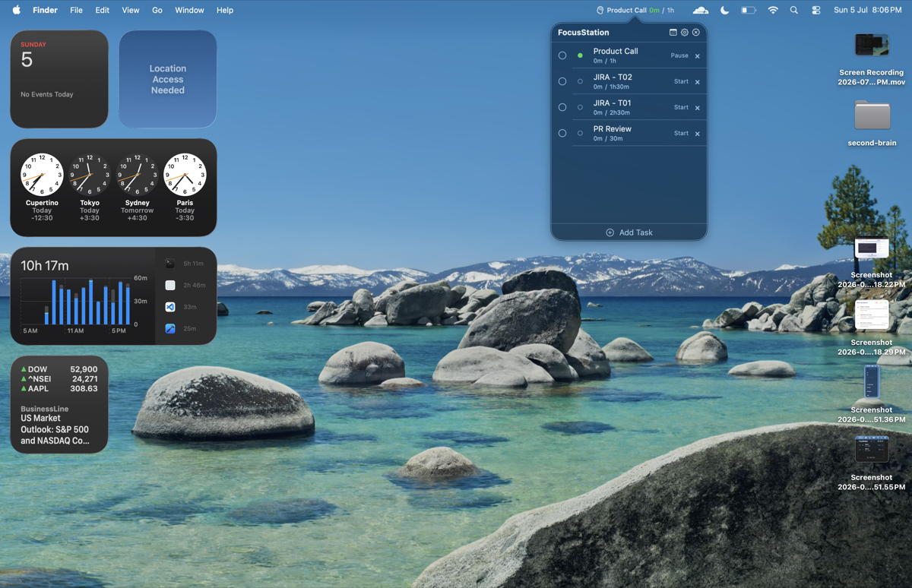Start the PR Review timer
Image resolution: width=912 pixels, height=588 pixels.
(x=681, y=133)
